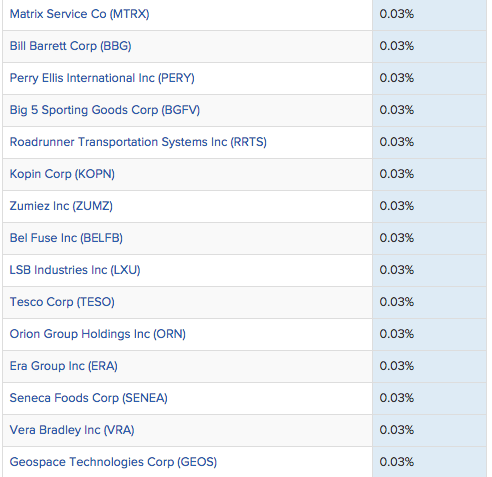Image resolution: width=492 pixels, height=477 pixels.
Task: Open the Matrix Service Co (MTRX) link
Action: [x=79, y=14]
